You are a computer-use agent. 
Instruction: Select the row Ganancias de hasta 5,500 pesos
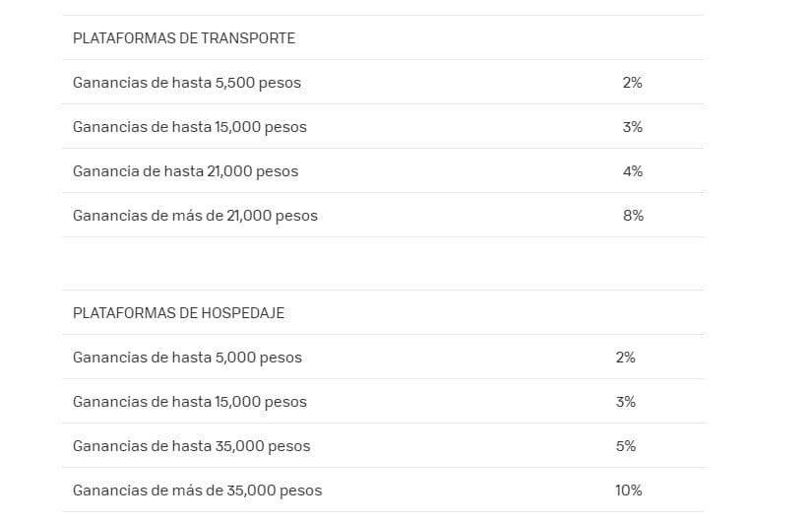click(x=383, y=82)
